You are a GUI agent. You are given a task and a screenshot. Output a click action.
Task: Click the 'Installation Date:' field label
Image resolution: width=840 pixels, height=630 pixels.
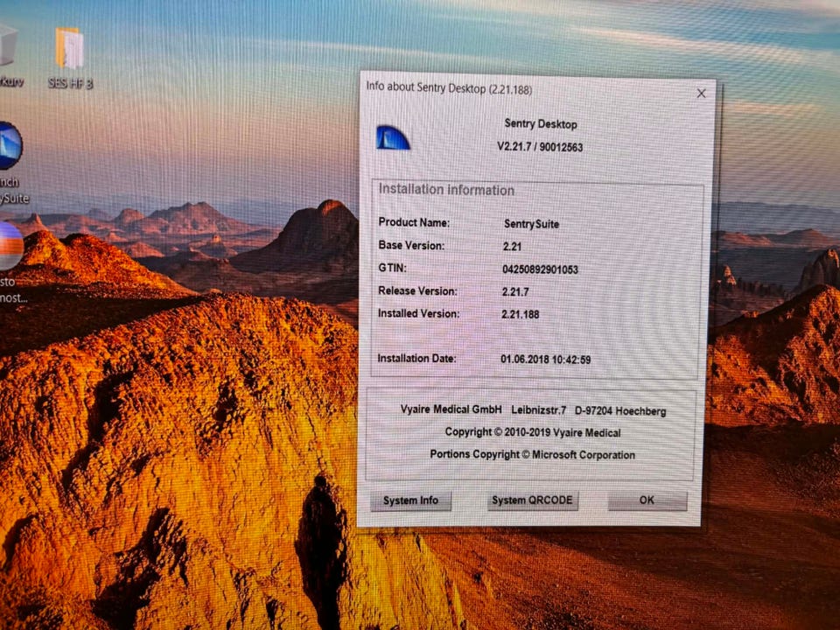(416, 359)
